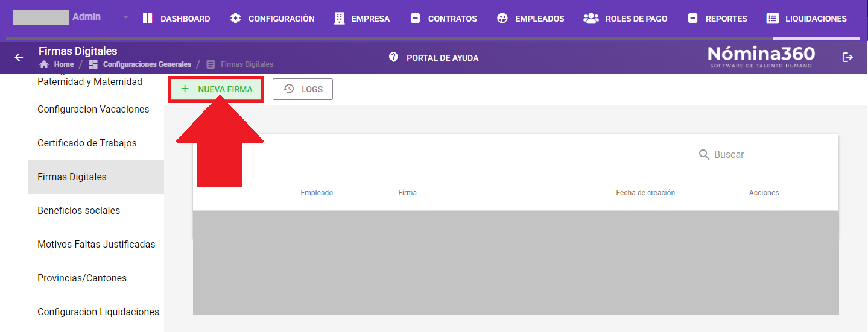This screenshot has width=868, height=332.
Task: Click the Firma column header
Action: point(407,193)
